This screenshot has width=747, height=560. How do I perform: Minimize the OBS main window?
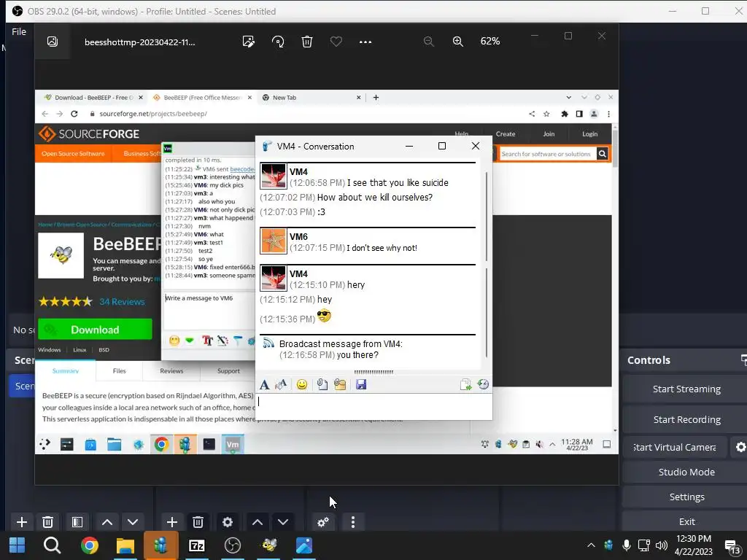click(672, 11)
